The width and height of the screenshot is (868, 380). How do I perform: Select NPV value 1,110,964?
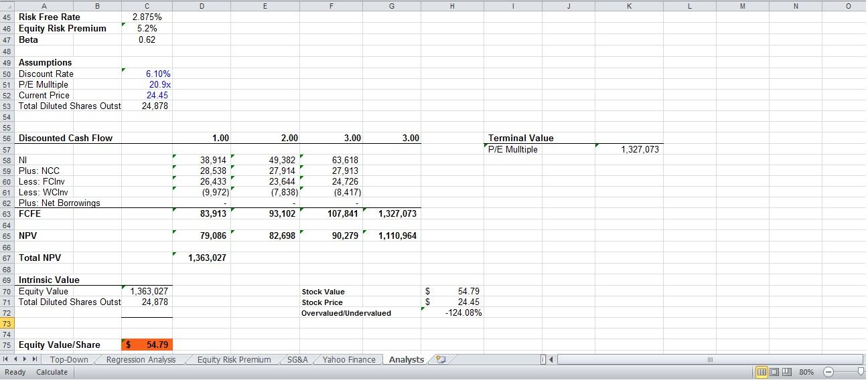click(392, 235)
